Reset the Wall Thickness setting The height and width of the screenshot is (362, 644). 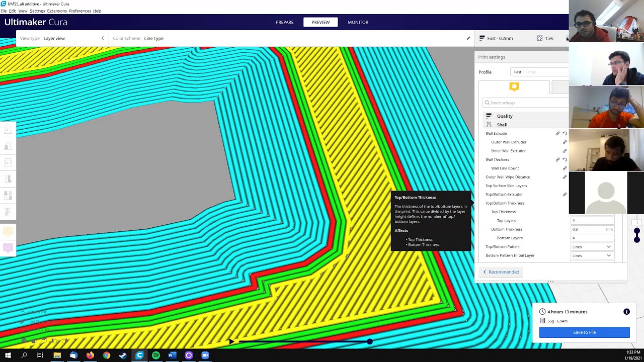pyautogui.click(x=565, y=159)
